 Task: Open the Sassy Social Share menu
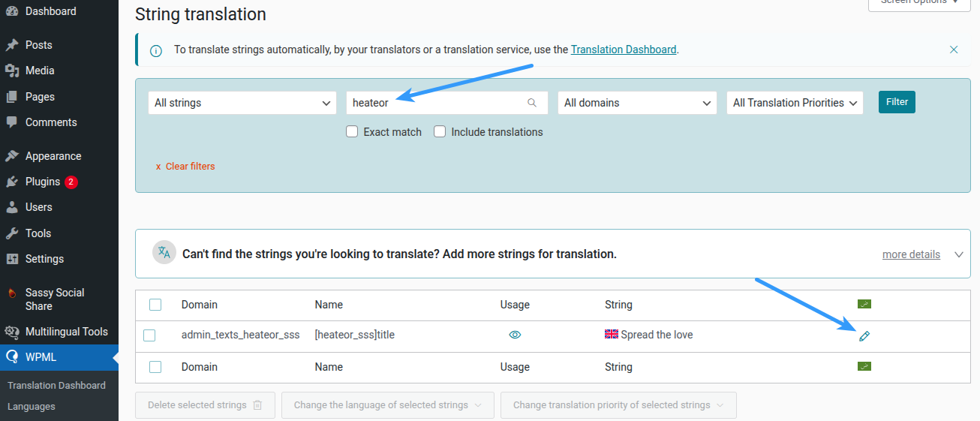59,299
